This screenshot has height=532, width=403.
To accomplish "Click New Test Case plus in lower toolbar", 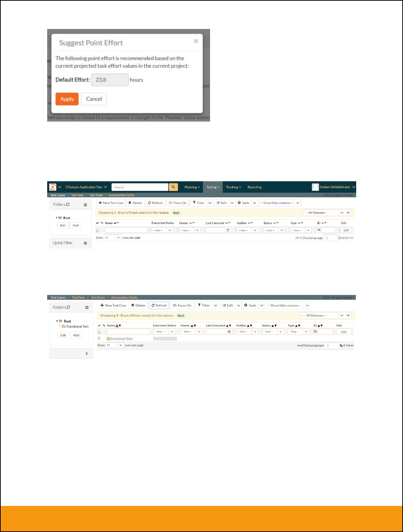I will [113, 305].
